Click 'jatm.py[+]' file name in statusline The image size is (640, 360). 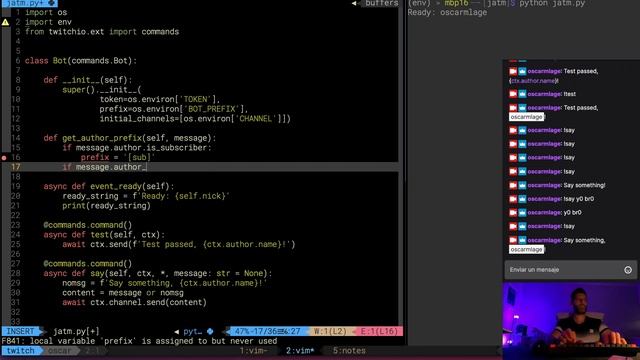(76, 331)
